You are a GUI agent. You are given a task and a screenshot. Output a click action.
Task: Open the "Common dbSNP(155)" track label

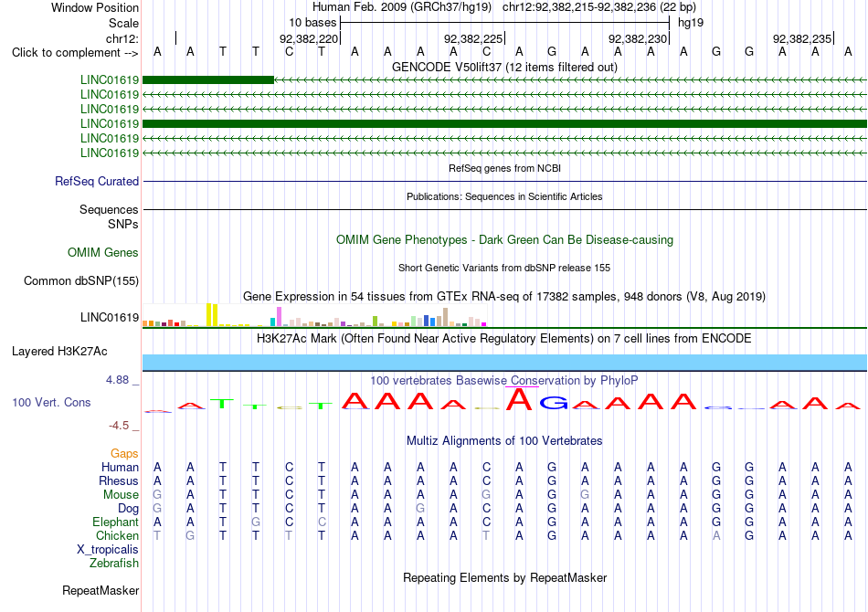80,280
